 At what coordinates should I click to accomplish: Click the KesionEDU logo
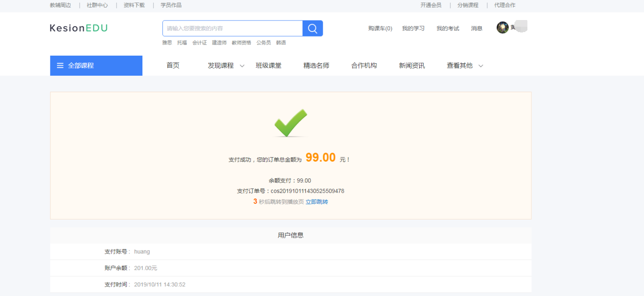pyautogui.click(x=79, y=28)
